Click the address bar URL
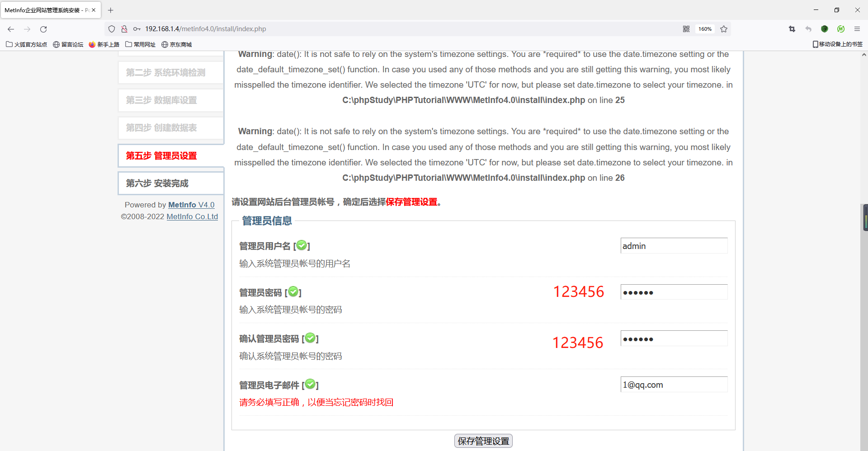Viewport: 868px width, 451px height. coord(206,29)
